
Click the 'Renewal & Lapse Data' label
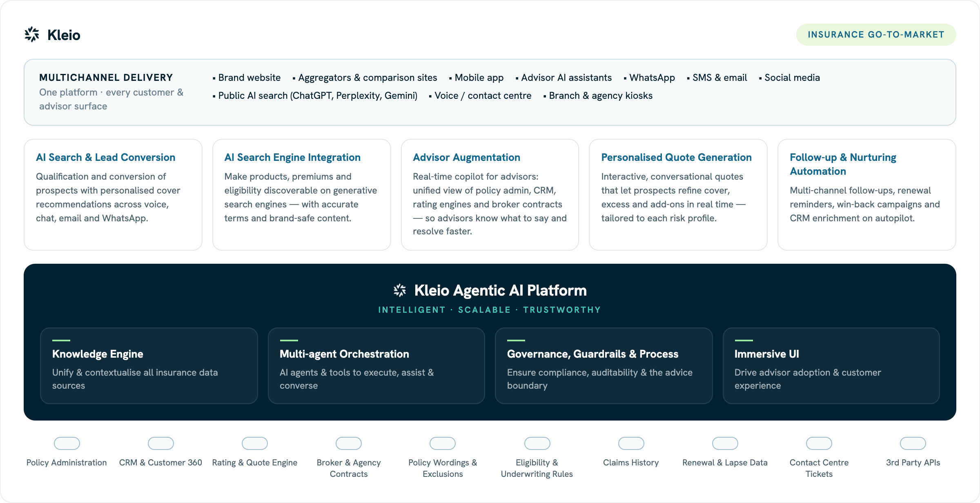pyautogui.click(x=725, y=463)
